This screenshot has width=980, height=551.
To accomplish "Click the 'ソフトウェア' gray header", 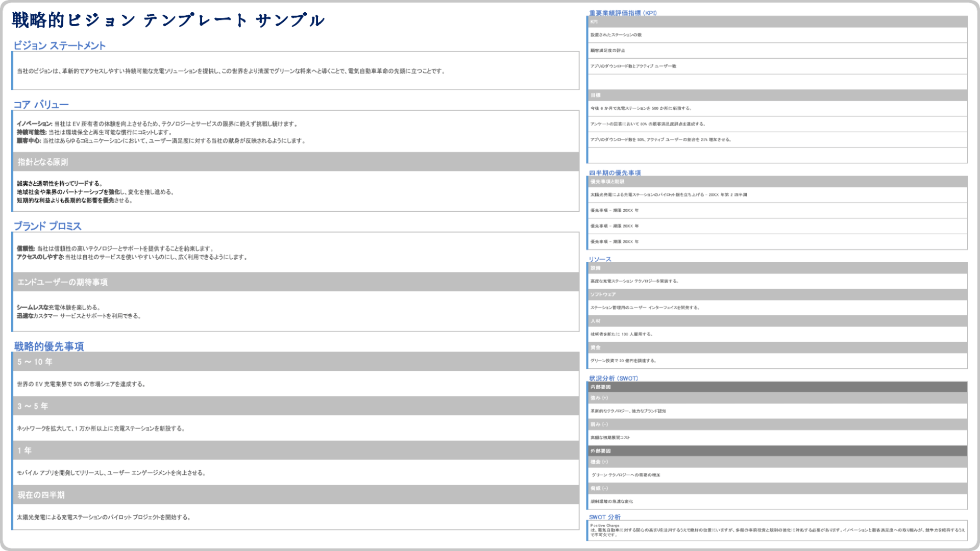I will [778, 294].
